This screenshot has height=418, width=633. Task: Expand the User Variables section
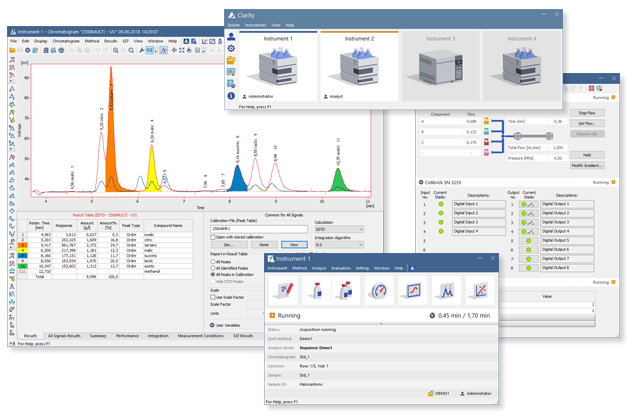211,325
